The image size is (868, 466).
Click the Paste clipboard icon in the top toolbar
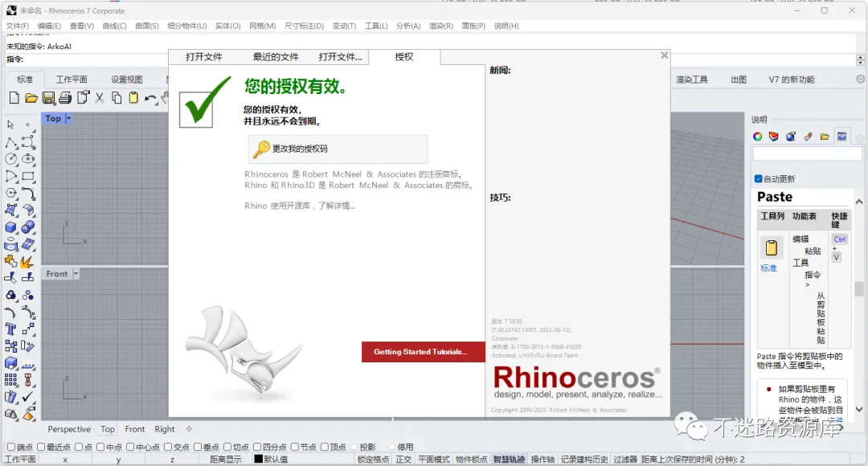click(133, 98)
